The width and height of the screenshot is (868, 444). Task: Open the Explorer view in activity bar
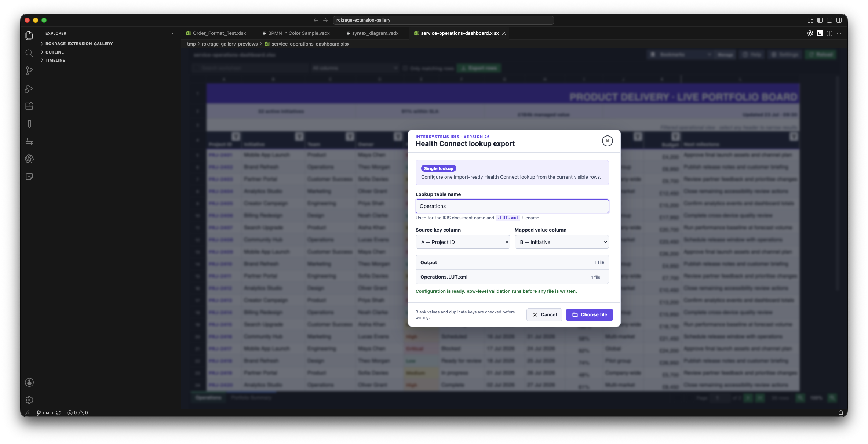(29, 35)
